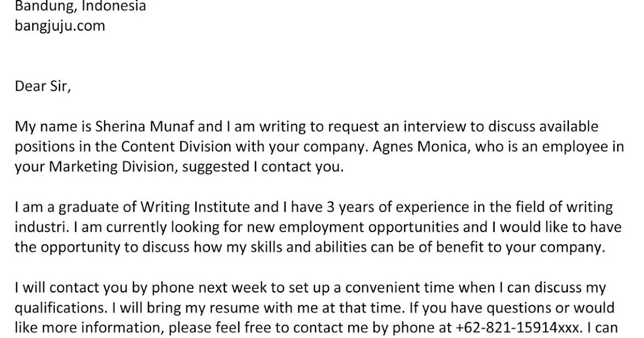Click the 'Dear Sir,' salutation

[42, 86]
